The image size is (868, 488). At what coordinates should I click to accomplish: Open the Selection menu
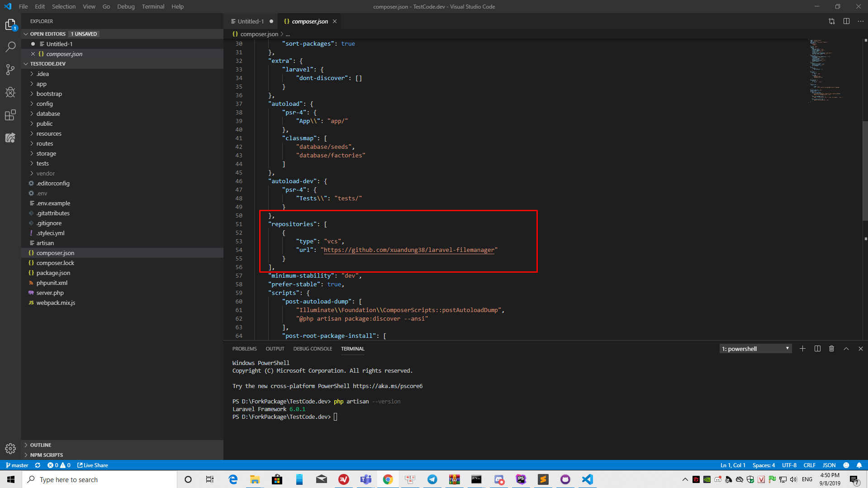pos(64,6)
